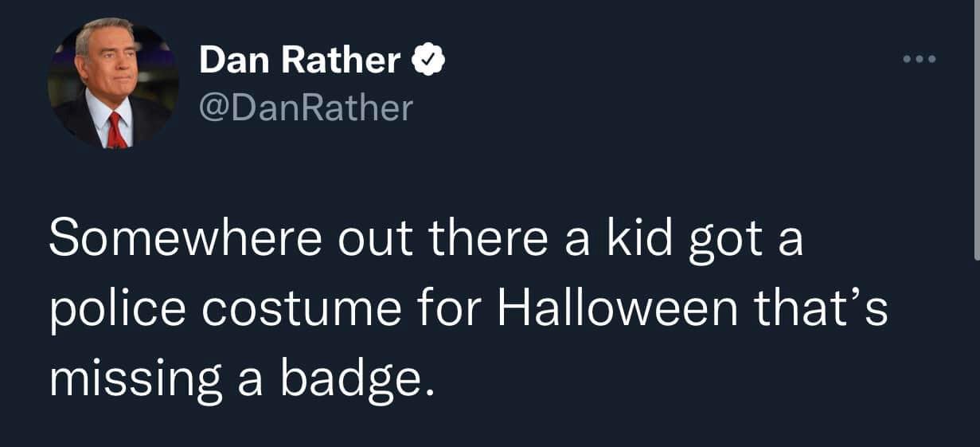Open the three-dot more options menu
This screenshot has height=447, width=980.
click(921, 59)
